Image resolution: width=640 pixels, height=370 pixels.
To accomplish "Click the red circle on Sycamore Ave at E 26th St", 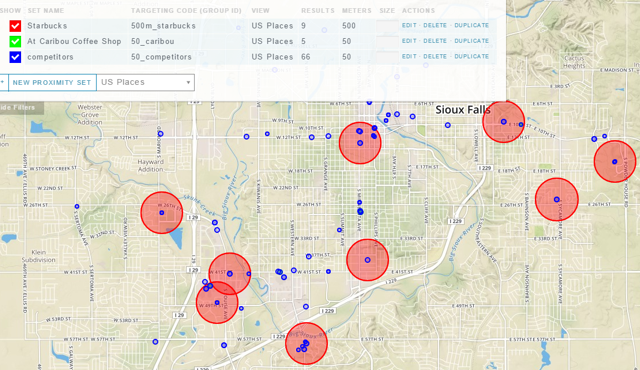I will pyautogui.click(x=557, y=199).
